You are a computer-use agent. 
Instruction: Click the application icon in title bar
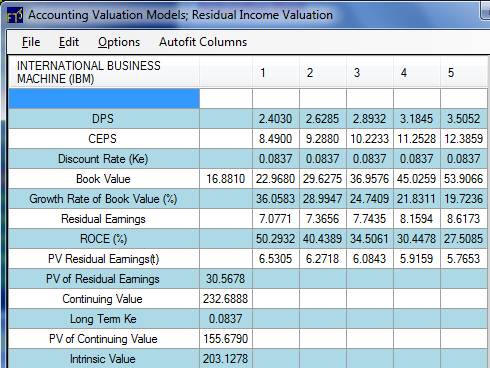click(x=15, y=15)
